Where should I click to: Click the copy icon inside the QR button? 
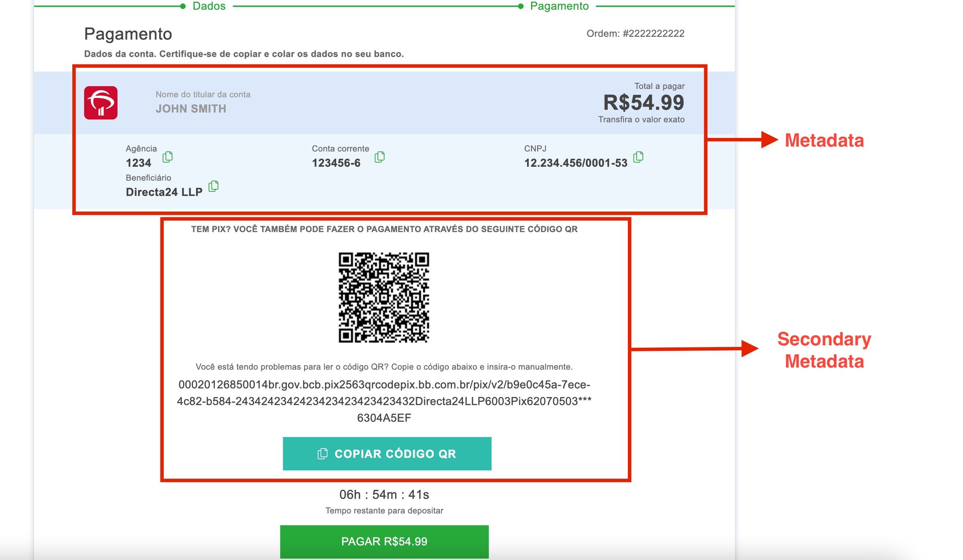pos(322,454)
